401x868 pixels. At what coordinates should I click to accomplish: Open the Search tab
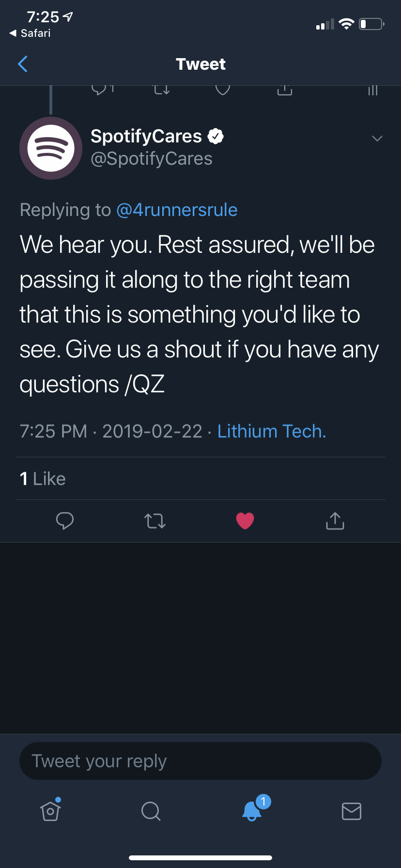point(151,810)
